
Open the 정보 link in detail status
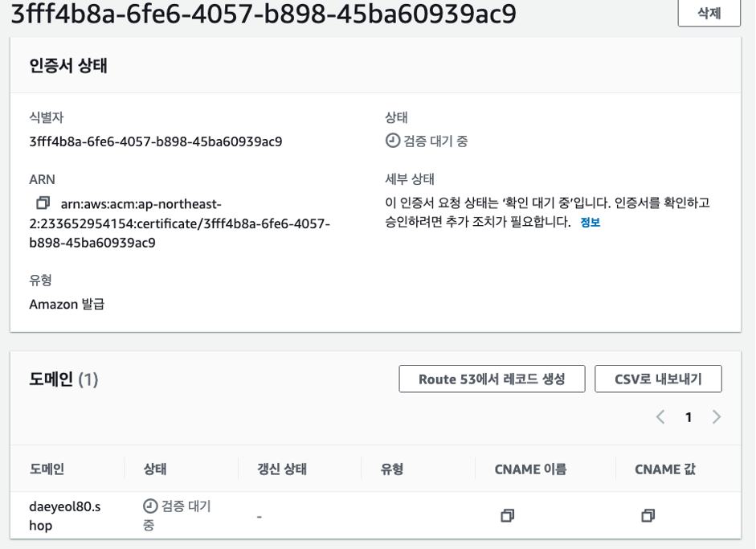coord(590,223)
